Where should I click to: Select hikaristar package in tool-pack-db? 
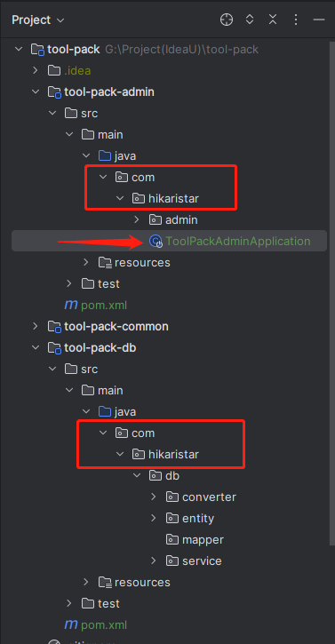173,454
